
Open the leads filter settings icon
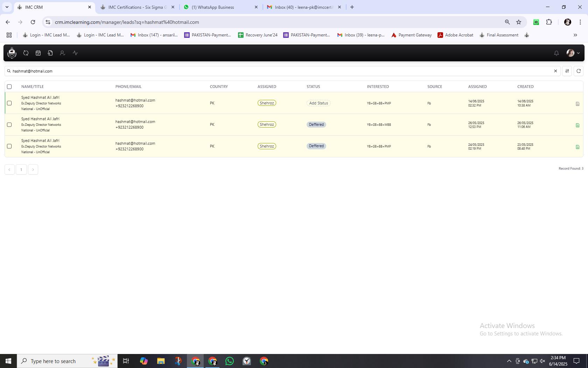point(567,71)
